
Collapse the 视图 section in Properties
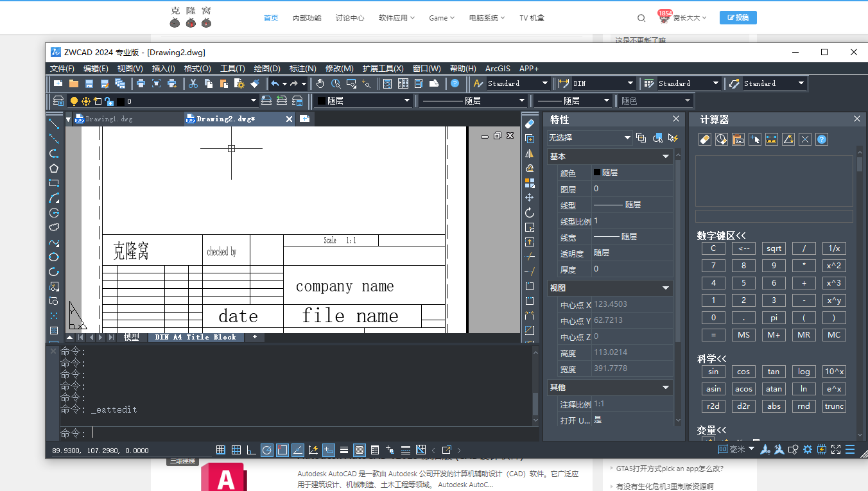point(666,288)
